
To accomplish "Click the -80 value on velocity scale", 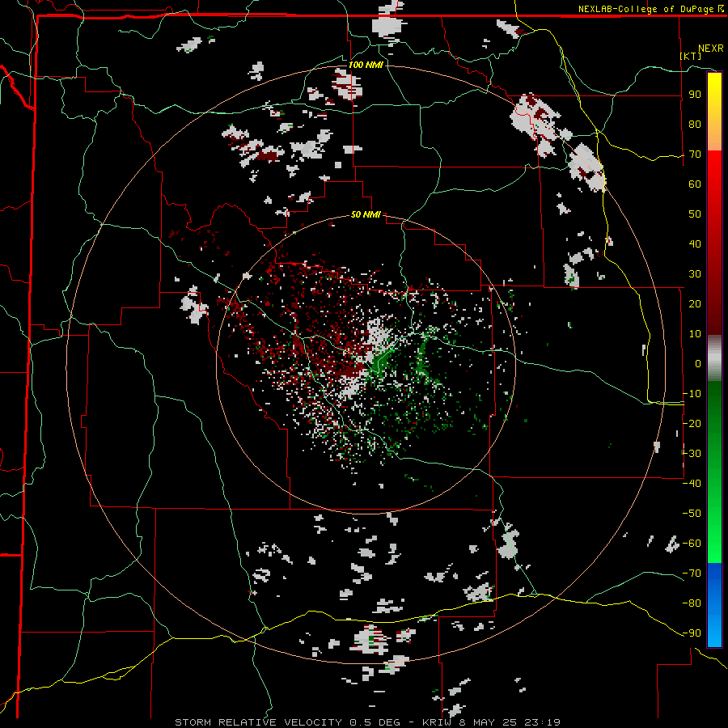I will click(692, 603).
